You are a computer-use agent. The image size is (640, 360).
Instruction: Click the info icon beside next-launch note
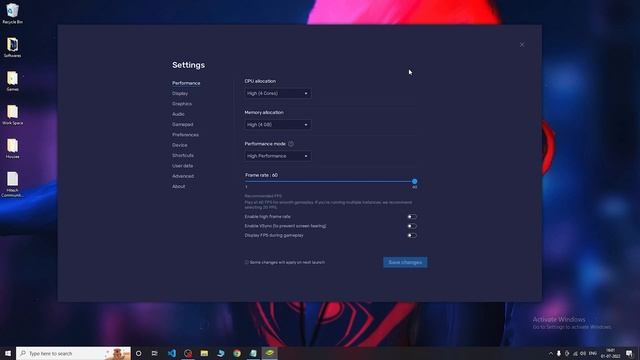tap(247, 262)
